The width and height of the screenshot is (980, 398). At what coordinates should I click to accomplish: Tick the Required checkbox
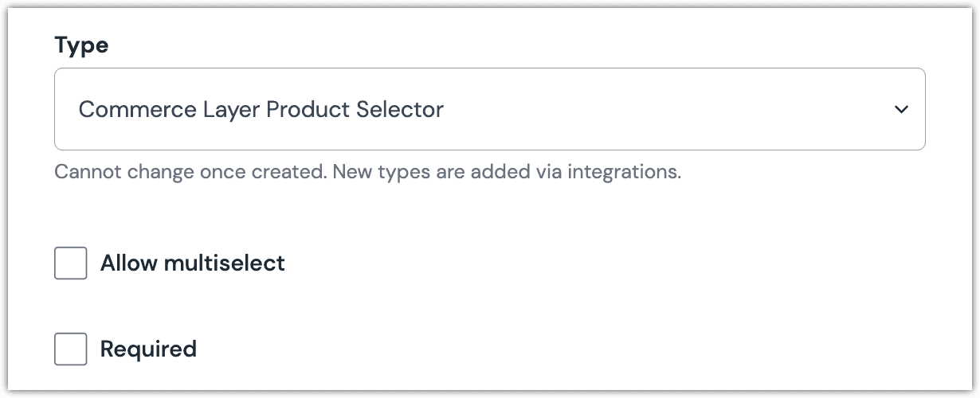[71, 349]
